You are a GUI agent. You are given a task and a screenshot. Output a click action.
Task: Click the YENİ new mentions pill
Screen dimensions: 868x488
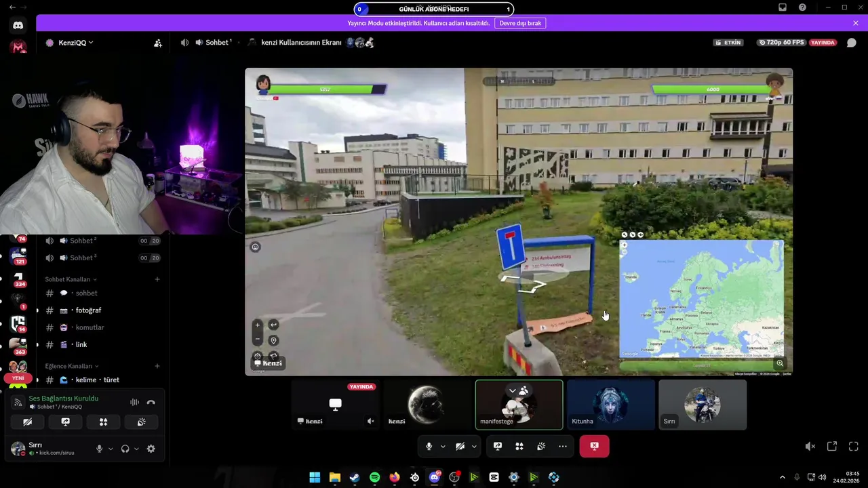(18, 378)
